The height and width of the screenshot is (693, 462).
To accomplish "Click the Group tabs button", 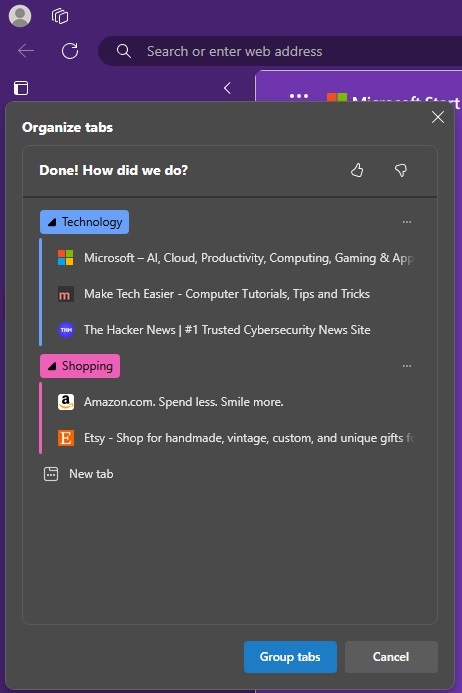I will pyautogui.click(x=290, y=657).
